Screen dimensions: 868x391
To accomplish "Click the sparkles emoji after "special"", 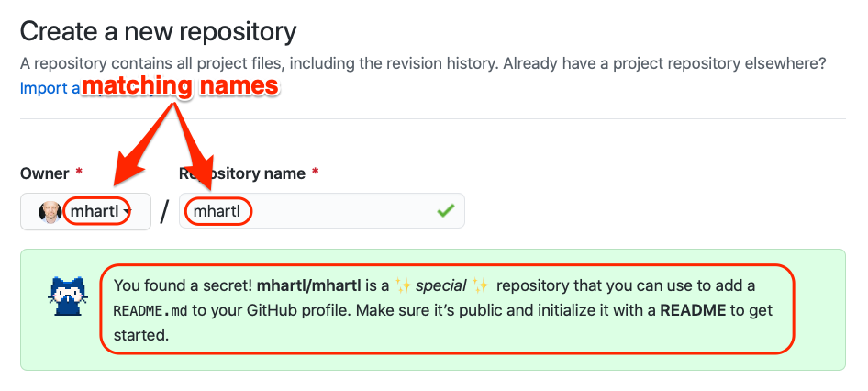I will point(482,285).
